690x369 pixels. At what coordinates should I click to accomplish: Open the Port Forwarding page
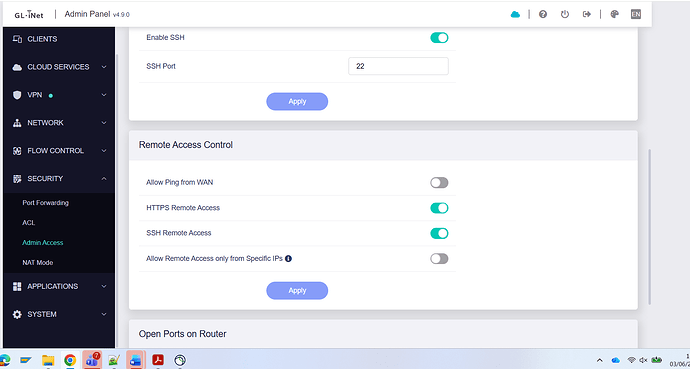click(45, 203)
